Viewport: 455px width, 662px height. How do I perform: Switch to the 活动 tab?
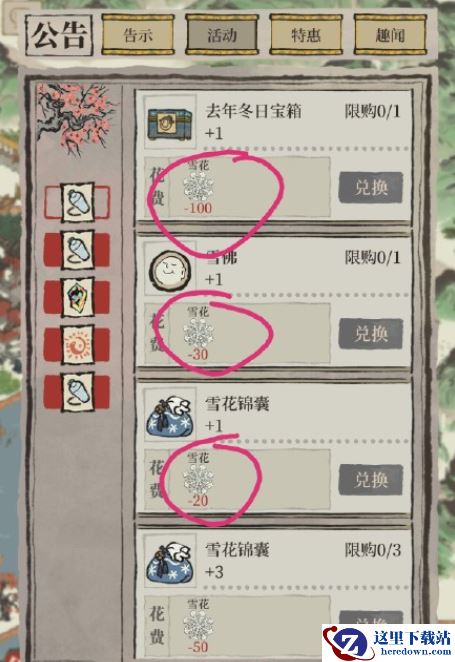click(222, 35)
